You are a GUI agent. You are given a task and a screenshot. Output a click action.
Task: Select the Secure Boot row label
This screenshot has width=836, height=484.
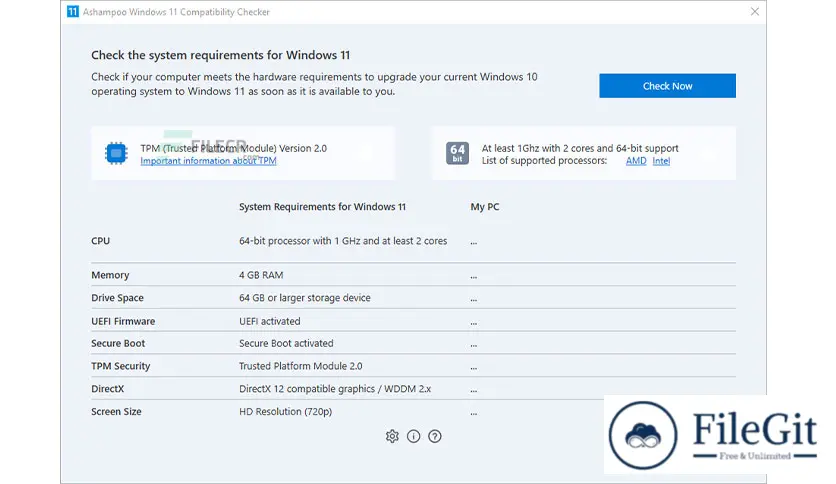click(118, 343)
